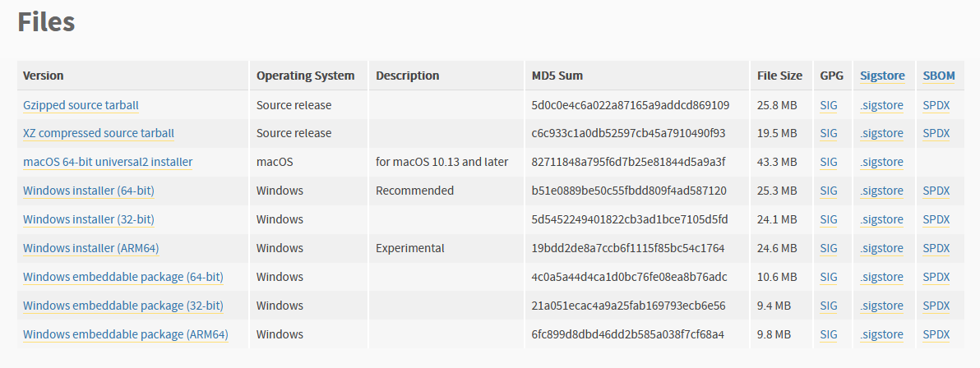980x368 pixels.
Task: Open SPDX for Gzipped source tarball
Action: click(936, 105)
